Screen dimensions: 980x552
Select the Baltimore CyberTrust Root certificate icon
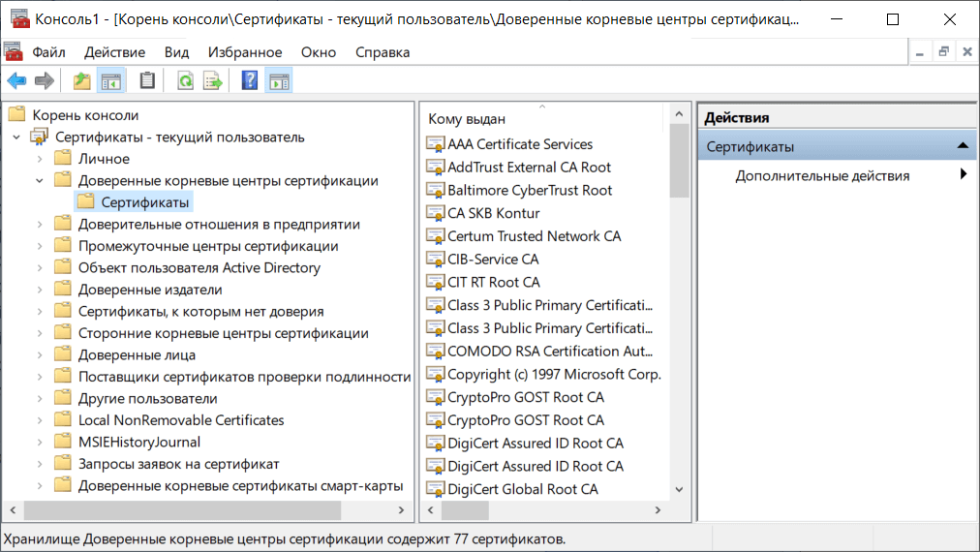(x=436, y=191)
